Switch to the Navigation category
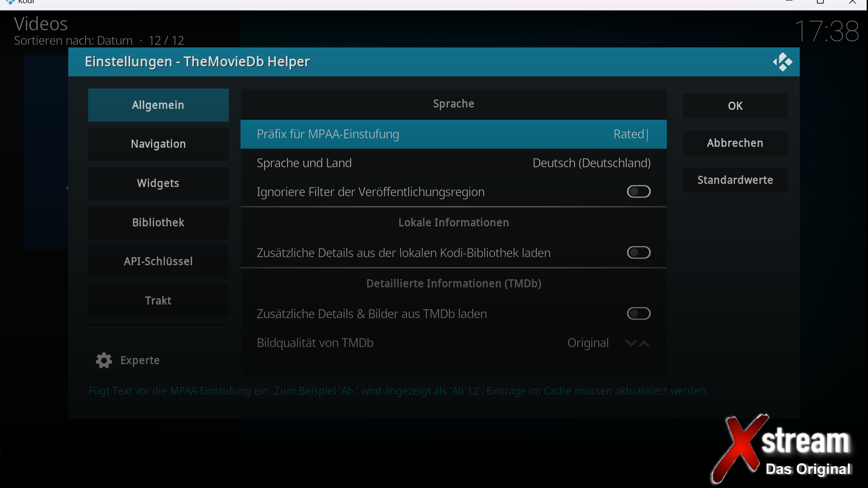 158,144
